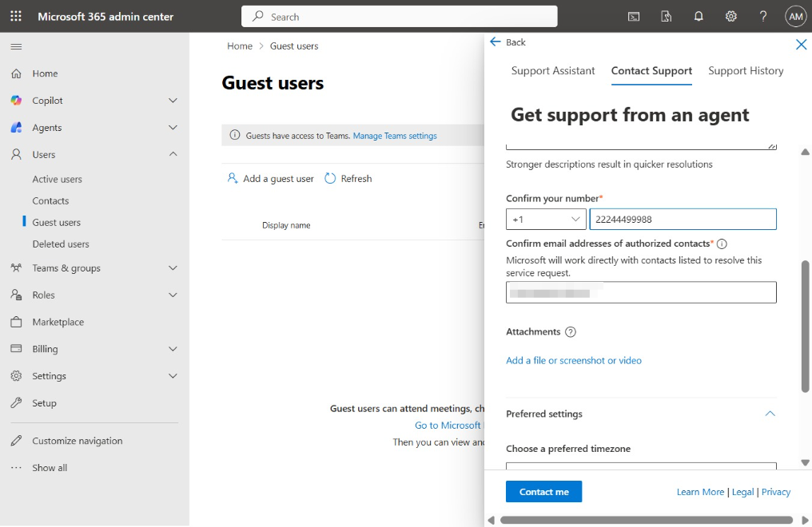Screen dimensions: 812x527
Task: Click the phone number input field
Action: click(x=683, y=220)
